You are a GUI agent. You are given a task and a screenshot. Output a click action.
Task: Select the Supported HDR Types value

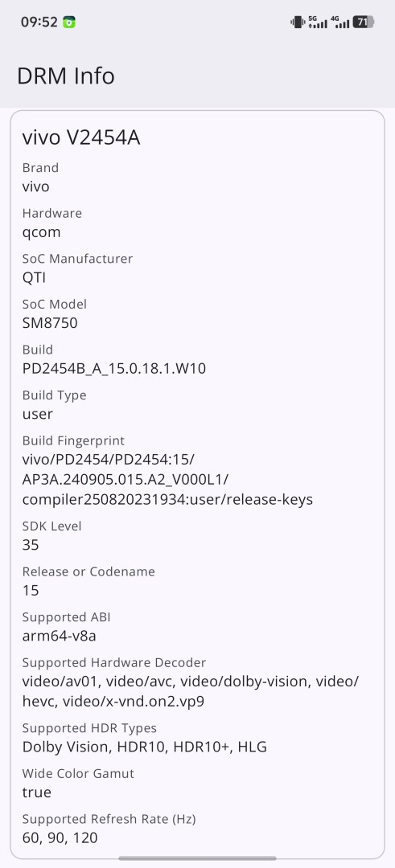click(x=145, y=747)
